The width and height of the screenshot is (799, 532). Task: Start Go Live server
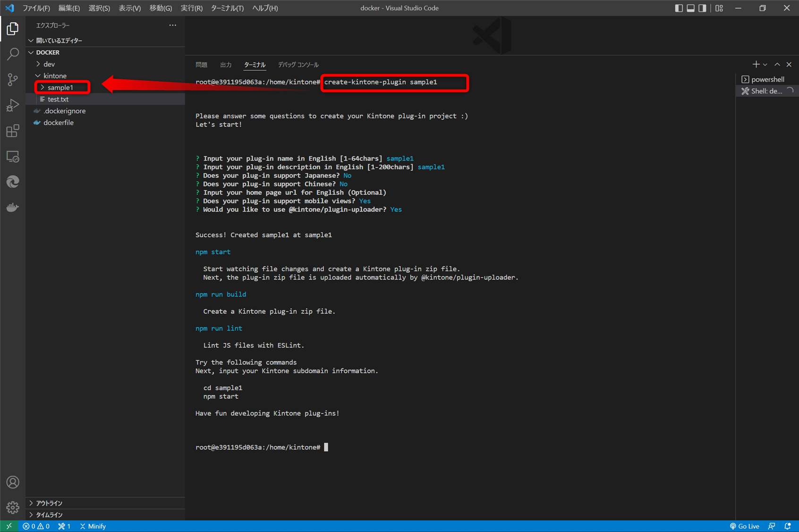coord(745,526)
